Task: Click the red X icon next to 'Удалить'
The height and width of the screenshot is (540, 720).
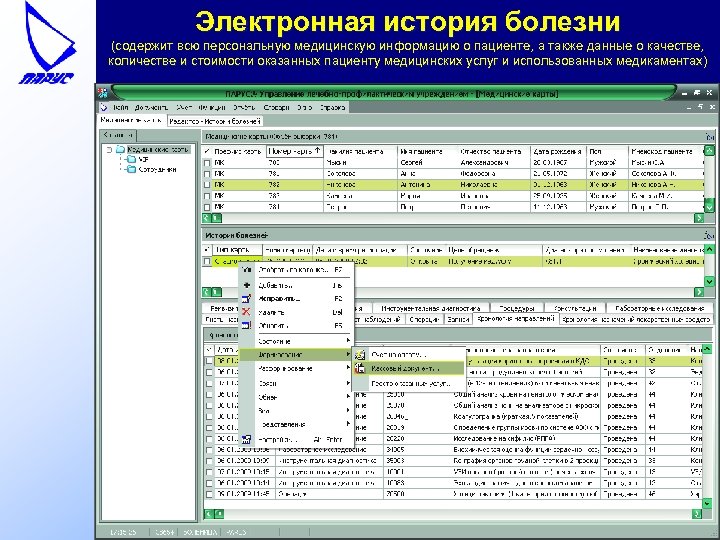Action: coord(247,312)
